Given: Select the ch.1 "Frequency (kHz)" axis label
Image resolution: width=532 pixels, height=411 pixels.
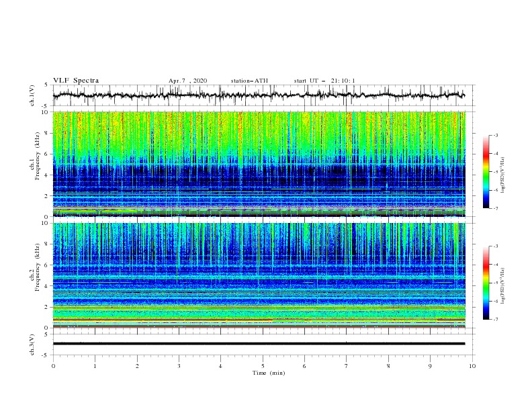Looking at the screenshot, I should click(38, 156).
